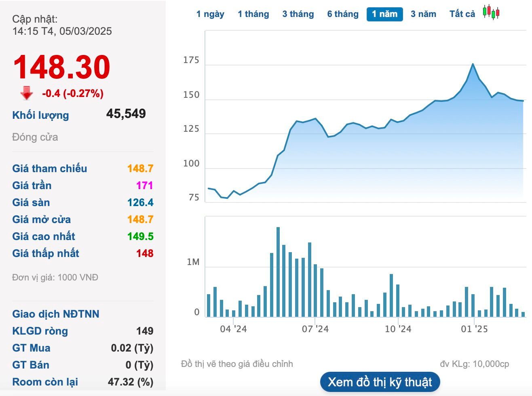This screenshot has width=532, height=396.
Task: Click the đv KLg: 10,000cp note
Action: click(x=475, y=364)
